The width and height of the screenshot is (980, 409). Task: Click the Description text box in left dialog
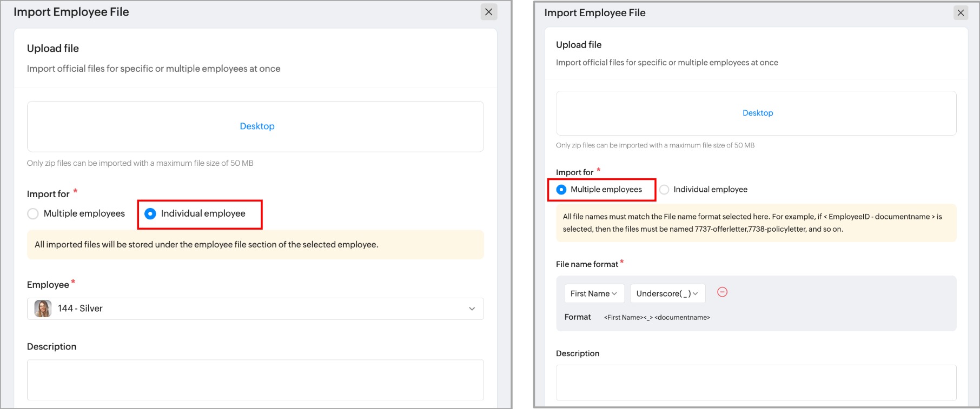(x=255, y=380)
